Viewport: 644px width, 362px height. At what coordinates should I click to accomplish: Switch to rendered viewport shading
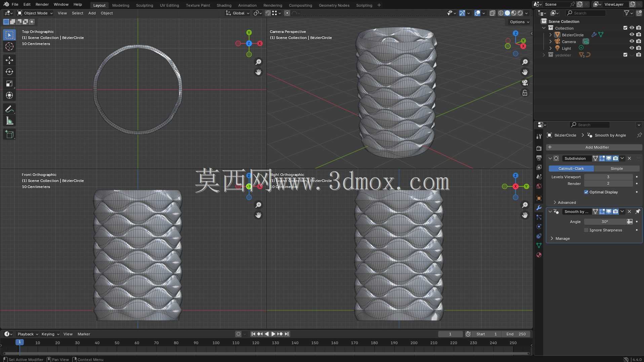tap(520, 13)
